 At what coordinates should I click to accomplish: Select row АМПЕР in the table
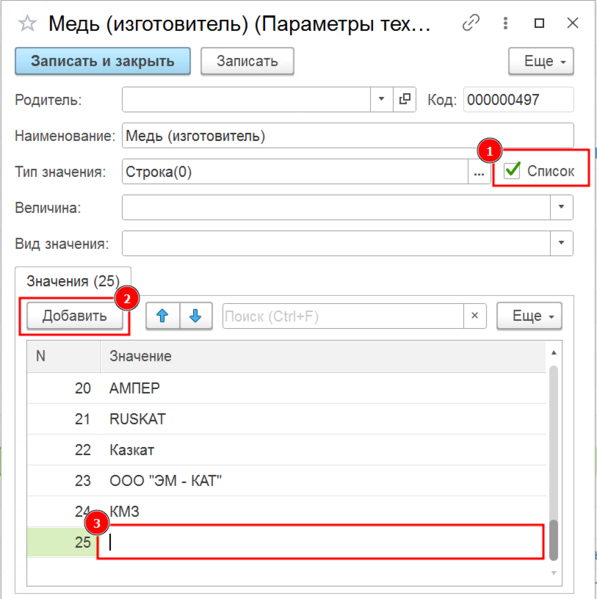click(x=286, y=388)
